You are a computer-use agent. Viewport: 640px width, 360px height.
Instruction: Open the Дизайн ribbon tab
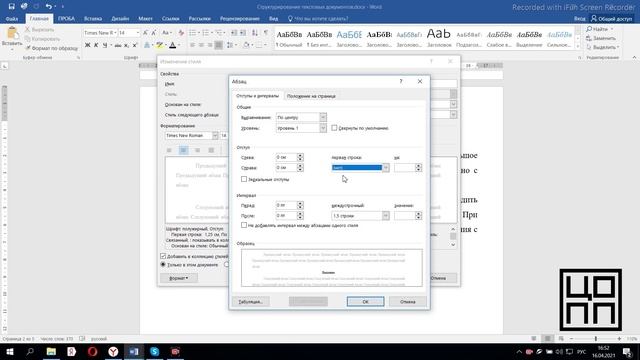pos(120,19)
